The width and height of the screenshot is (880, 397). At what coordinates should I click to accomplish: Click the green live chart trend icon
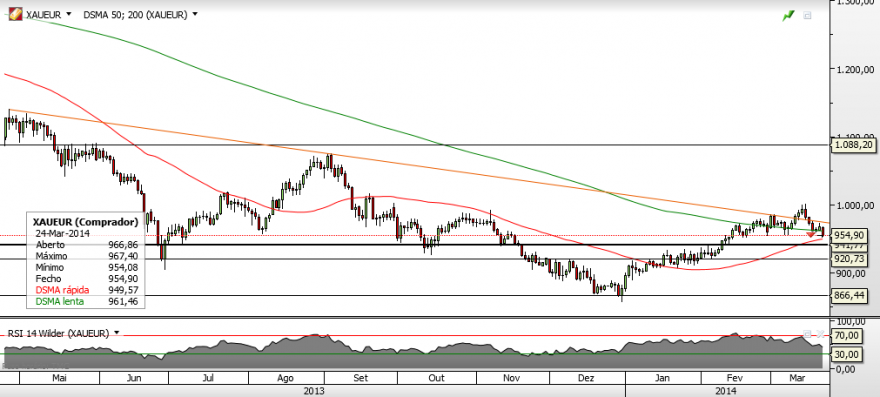point(789,16)
